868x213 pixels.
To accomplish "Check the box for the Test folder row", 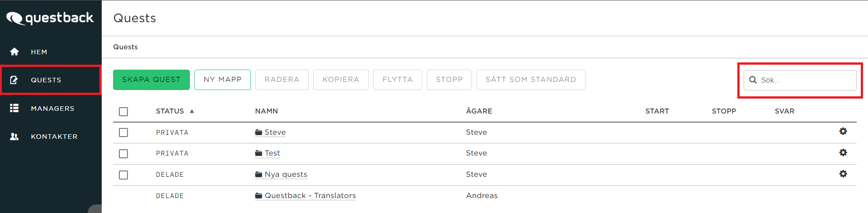I will [x=123, y=154].
